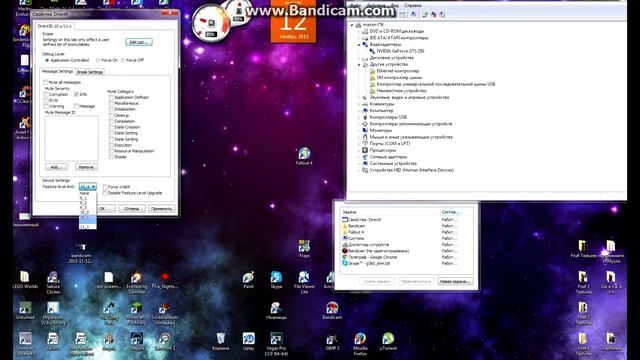Open File Viewer Lite shortcut
Image resolution: width=640 pixels, height=360 pixels.
(x=304, y=282)
